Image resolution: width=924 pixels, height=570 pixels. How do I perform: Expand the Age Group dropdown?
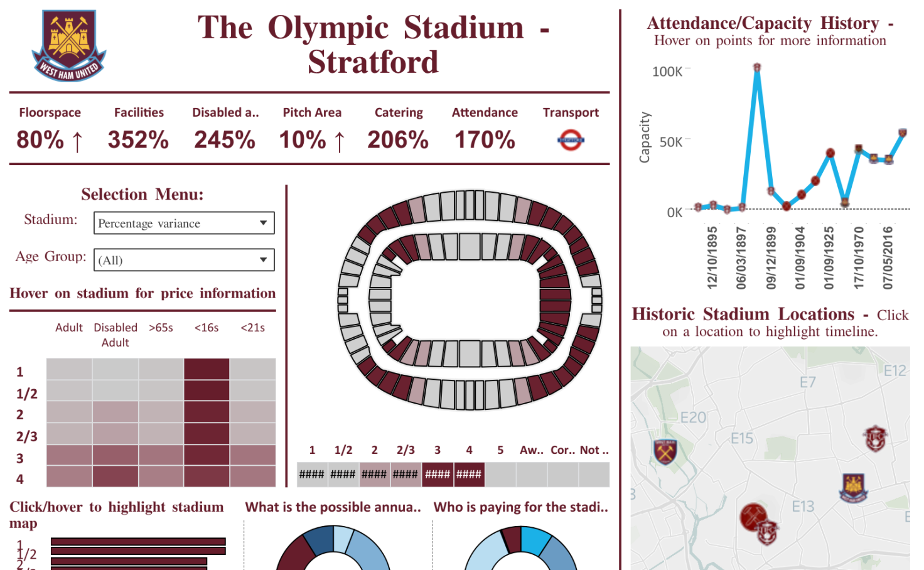tap(184, 260)
